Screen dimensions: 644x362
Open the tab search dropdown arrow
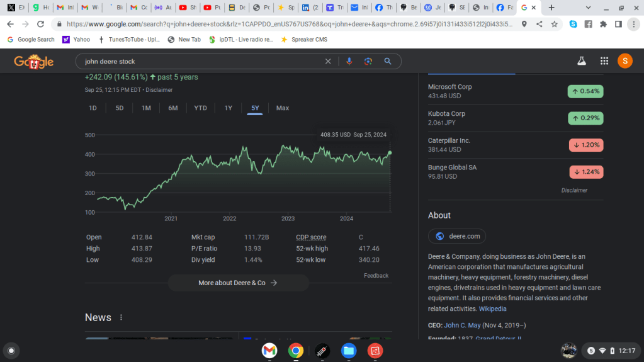tap(588, 8)
